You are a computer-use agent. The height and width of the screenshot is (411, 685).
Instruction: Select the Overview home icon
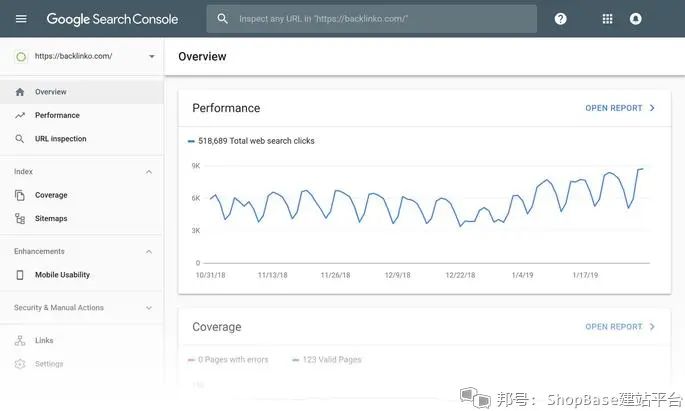click(20, 92)
